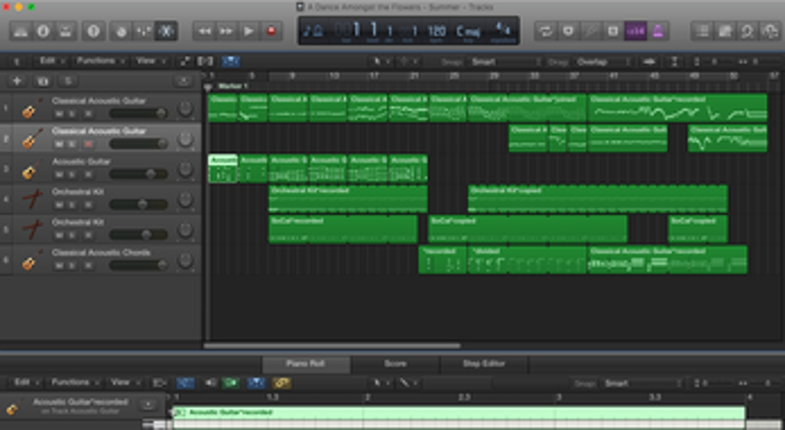Open the Inspector button

pos(43,32)
